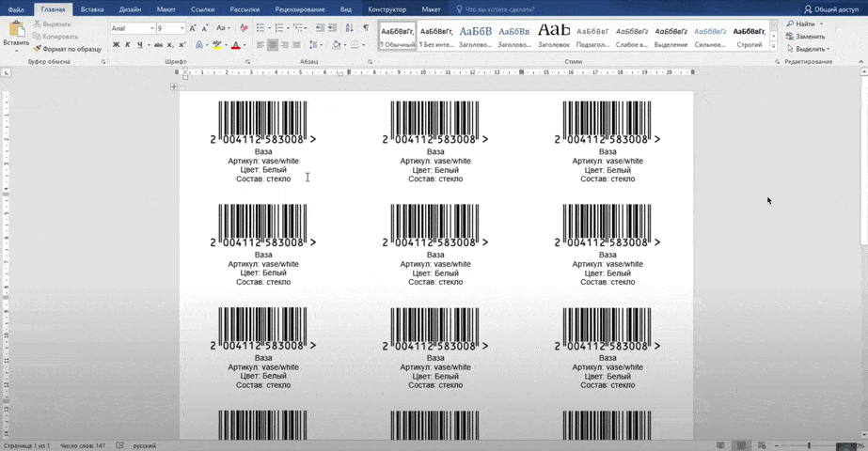The height and width of the screenshot is (451, 868).
Task: Toggle bold (Ж) formatting
Action: pos(116,45)
